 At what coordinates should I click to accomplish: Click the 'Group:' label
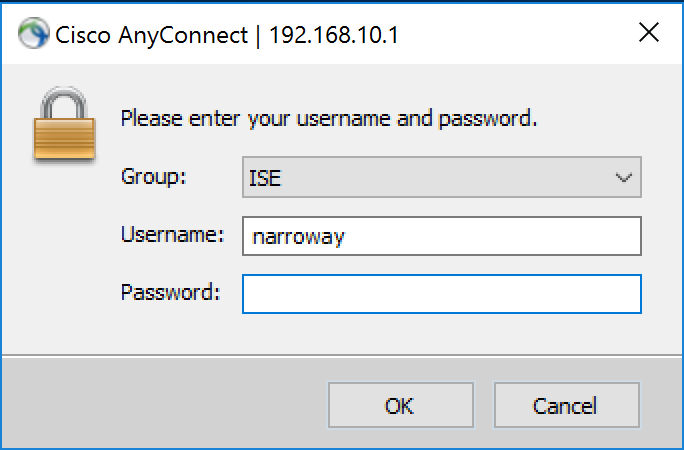coord(154,177)
